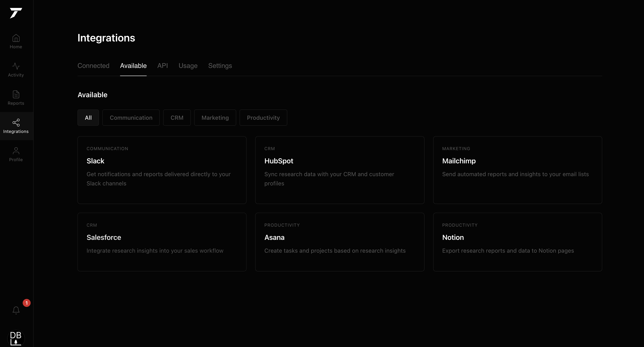The width and height of the screenshot is (644, 347).
Task: Click the 'Reports' sidebar label
Action: (16, 103)
